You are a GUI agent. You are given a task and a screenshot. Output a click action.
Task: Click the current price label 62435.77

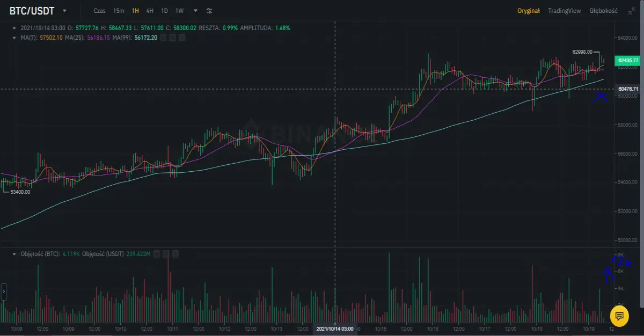[628, 61]
